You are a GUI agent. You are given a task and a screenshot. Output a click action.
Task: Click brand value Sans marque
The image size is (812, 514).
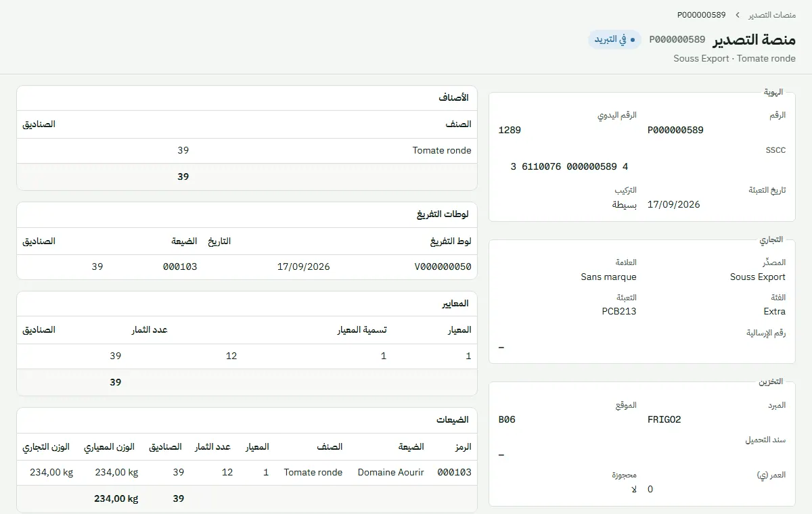[x=608, y=277]
